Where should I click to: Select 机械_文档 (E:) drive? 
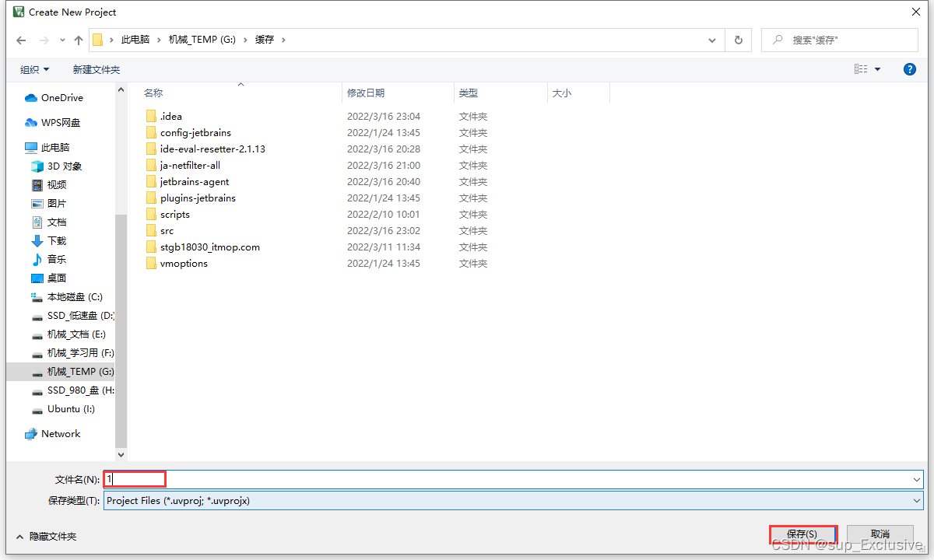pyautogui.click(x=68, y=334)
